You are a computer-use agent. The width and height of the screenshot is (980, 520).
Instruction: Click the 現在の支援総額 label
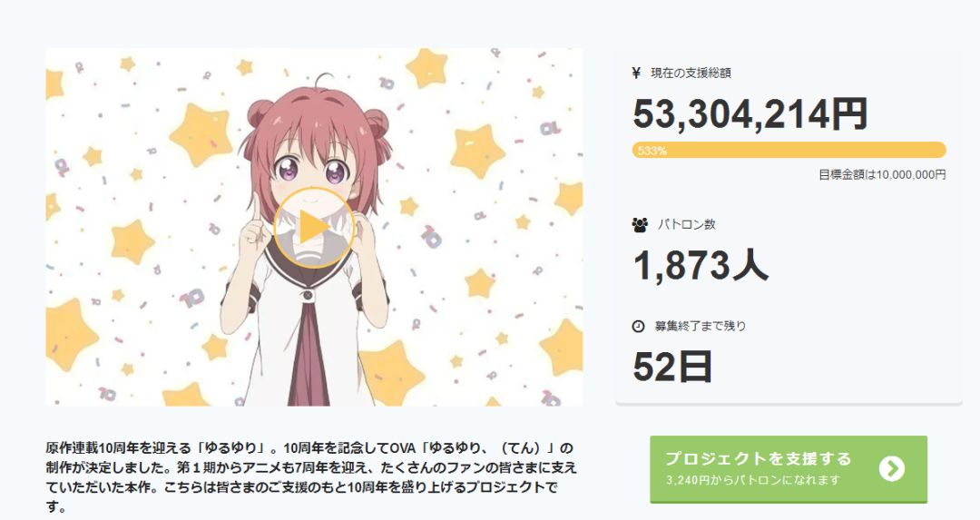[x=691, y=74]
